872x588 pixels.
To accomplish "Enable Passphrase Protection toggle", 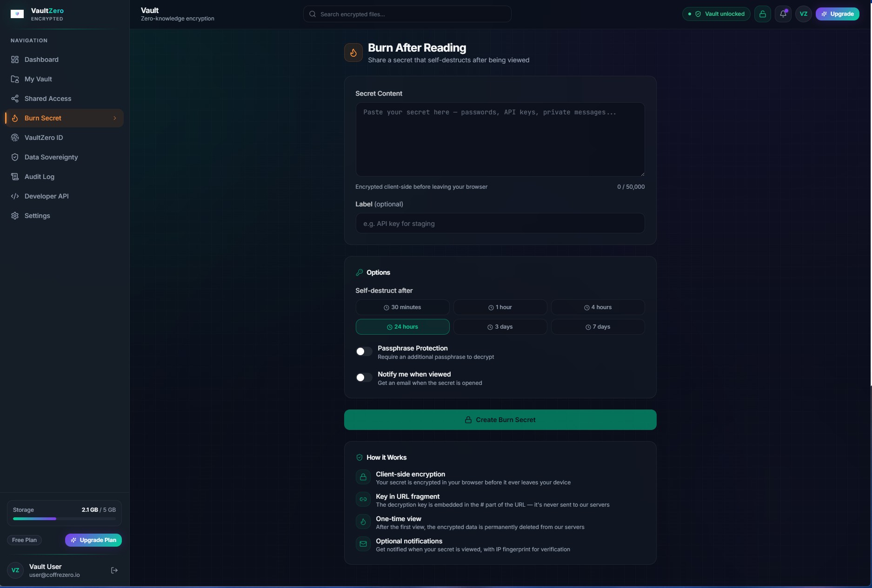I will 364,351.
